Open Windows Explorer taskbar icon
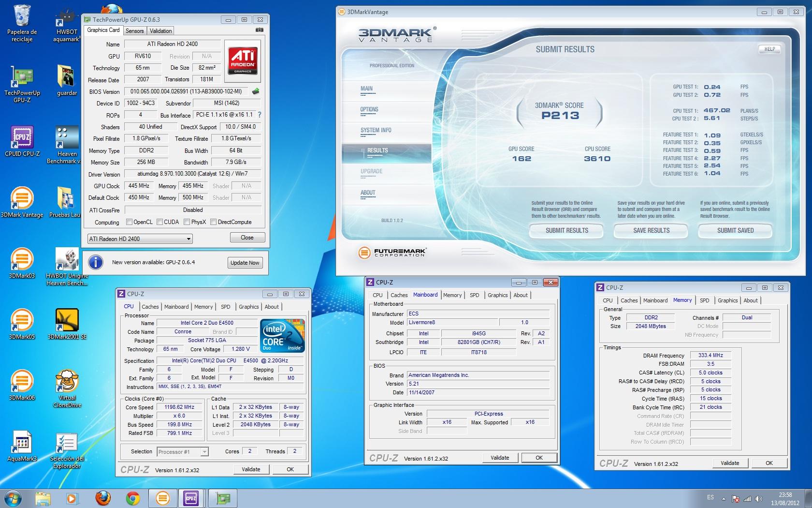Image resolution: width=812 pixels, height=508 pixels. (43, 498)
